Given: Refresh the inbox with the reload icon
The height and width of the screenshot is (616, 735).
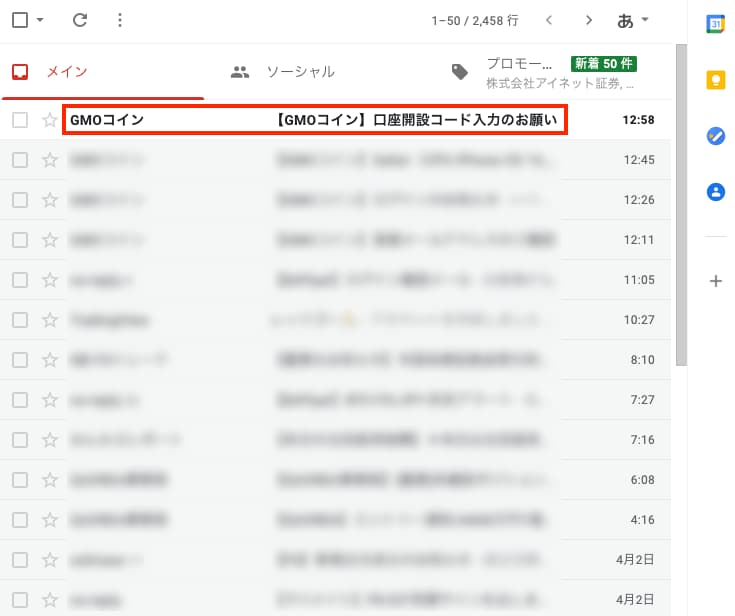Looking at the screenshot, I should [80, 20].
